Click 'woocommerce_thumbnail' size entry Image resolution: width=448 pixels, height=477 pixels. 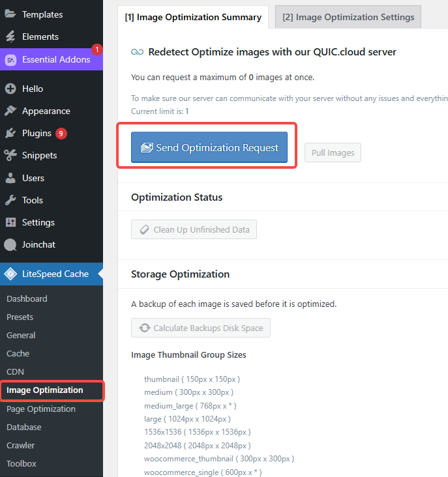(x=219, y=459)
